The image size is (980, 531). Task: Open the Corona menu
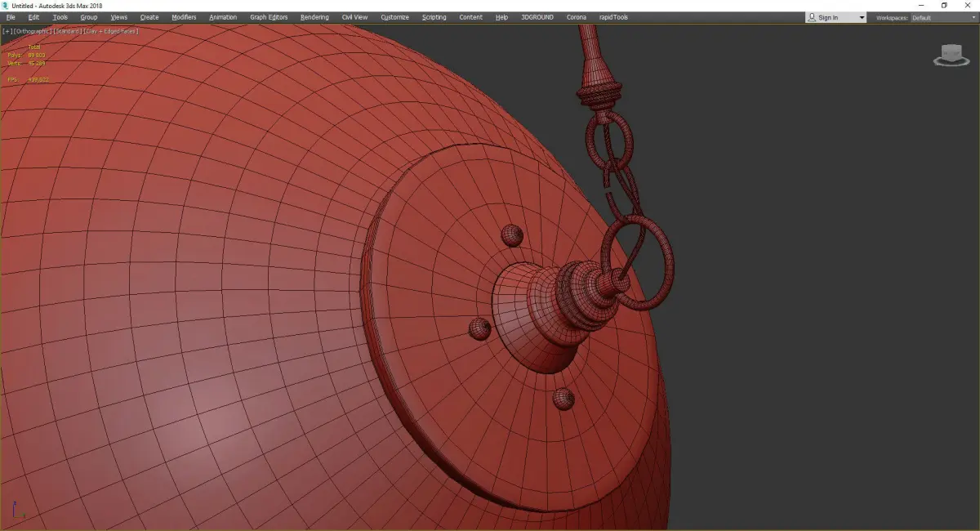click(577, 17)
